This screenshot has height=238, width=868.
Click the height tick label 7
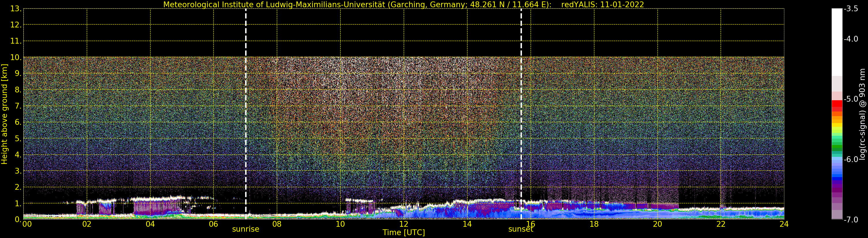point(18,106)
